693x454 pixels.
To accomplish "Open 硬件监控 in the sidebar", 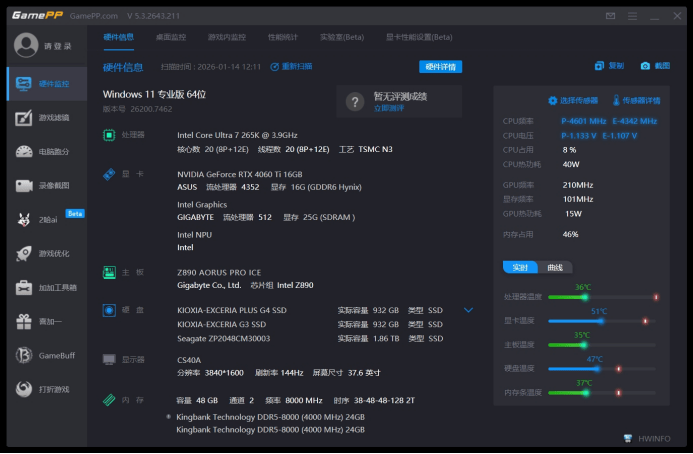I will pyautogui.click(x=47, y=84).
